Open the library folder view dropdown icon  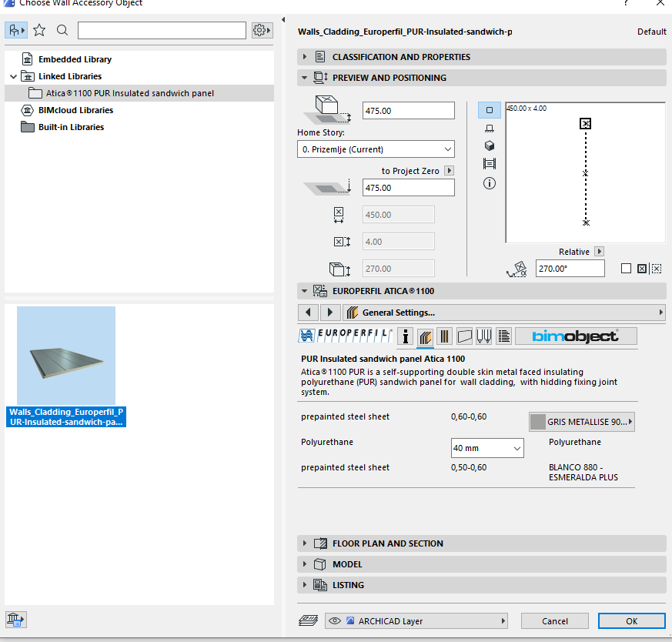coord(16,31)
